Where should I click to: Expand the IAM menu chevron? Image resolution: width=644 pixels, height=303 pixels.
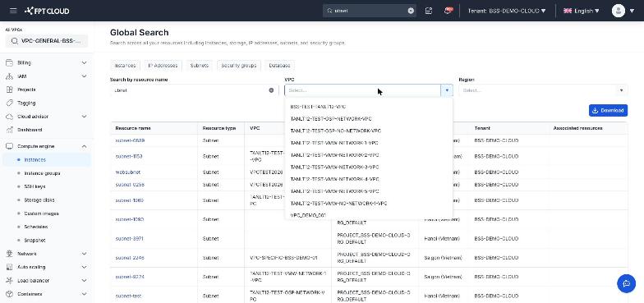(x=84, y=76)
